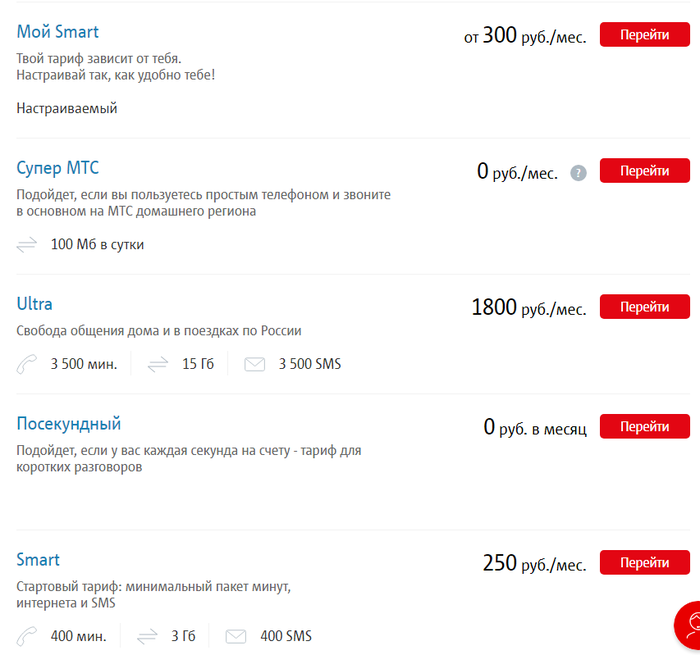
Task: Click the red chat support icon
Action: click(688, 628)
